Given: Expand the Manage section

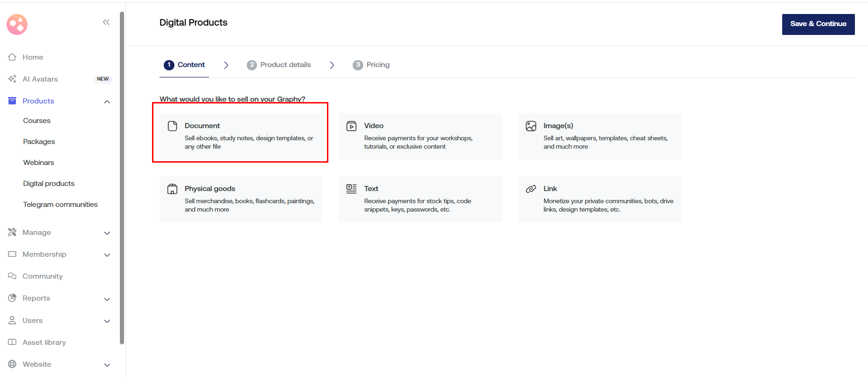Looking at the screenshot, I should point(107,233).
